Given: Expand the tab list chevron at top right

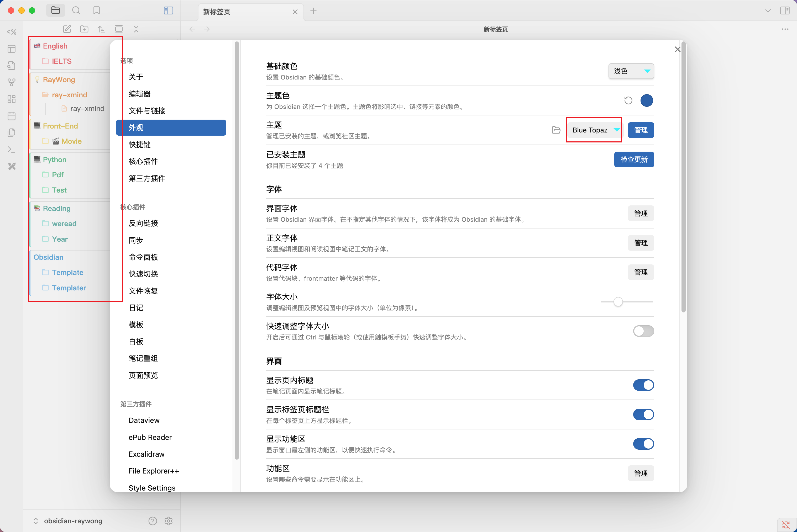Looking at the screenshot, I should pyautogui.click(x=768, y=10).
